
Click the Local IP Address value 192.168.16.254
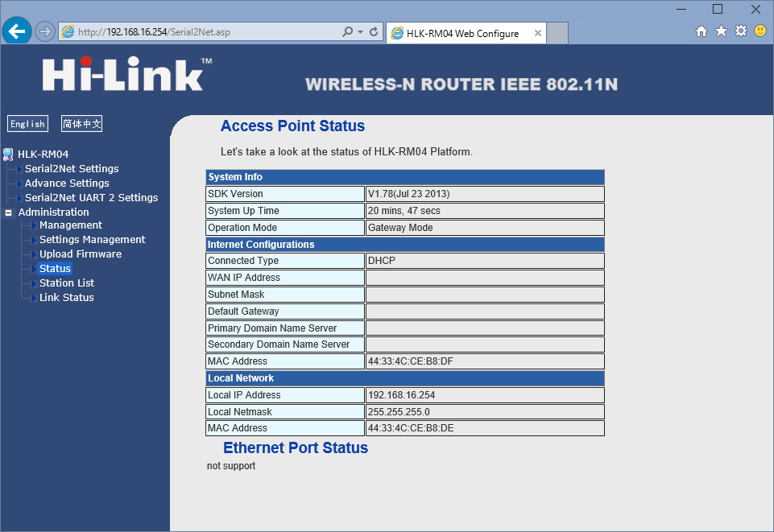(x=401, y=395)
